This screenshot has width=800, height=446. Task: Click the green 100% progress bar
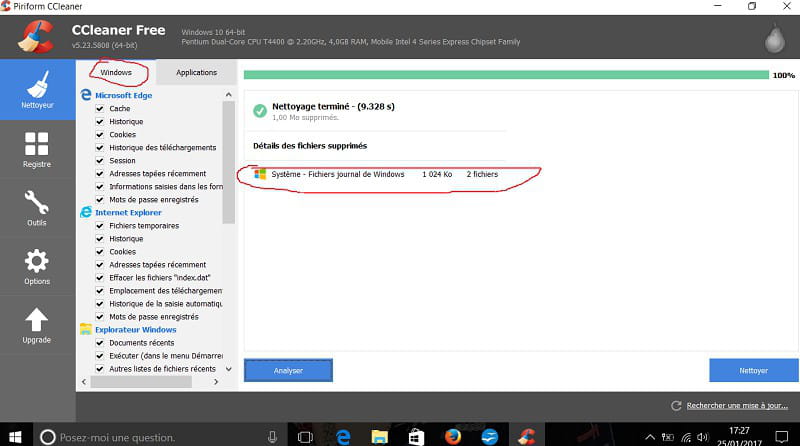pyautogui.click(x=506, y=75)
